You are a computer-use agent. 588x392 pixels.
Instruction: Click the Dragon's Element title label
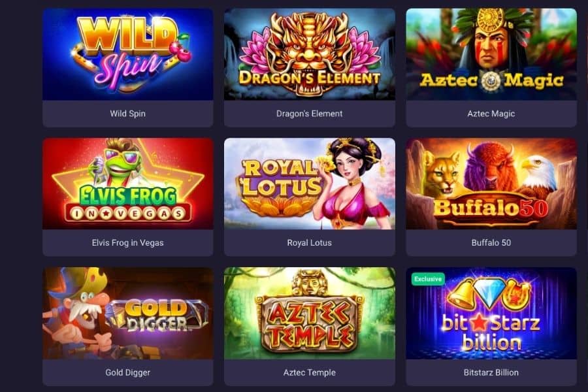click(x=310, y=113)
